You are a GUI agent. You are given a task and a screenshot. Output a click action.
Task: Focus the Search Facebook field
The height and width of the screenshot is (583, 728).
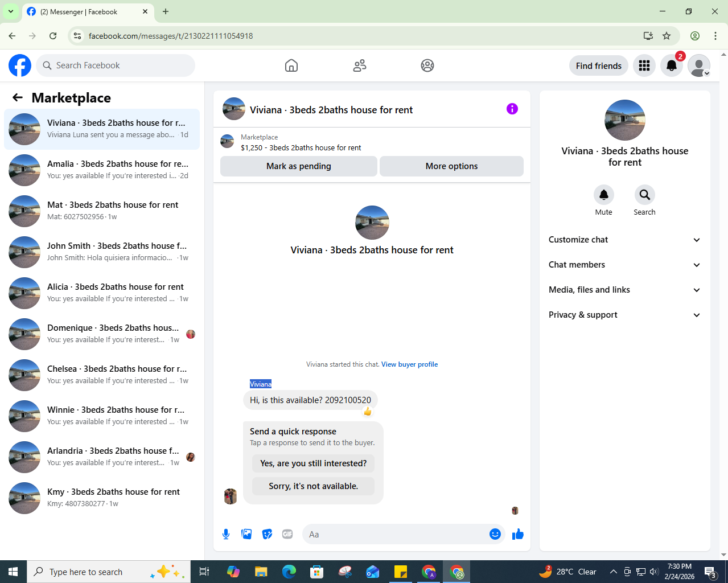pyautogui.click(x=116, y=65)
